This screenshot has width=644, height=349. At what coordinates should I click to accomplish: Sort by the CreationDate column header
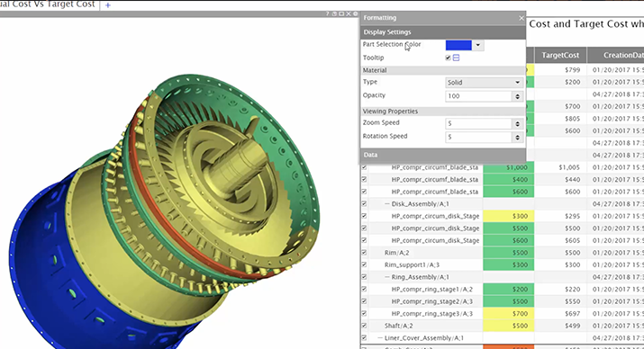pos(616,55)
